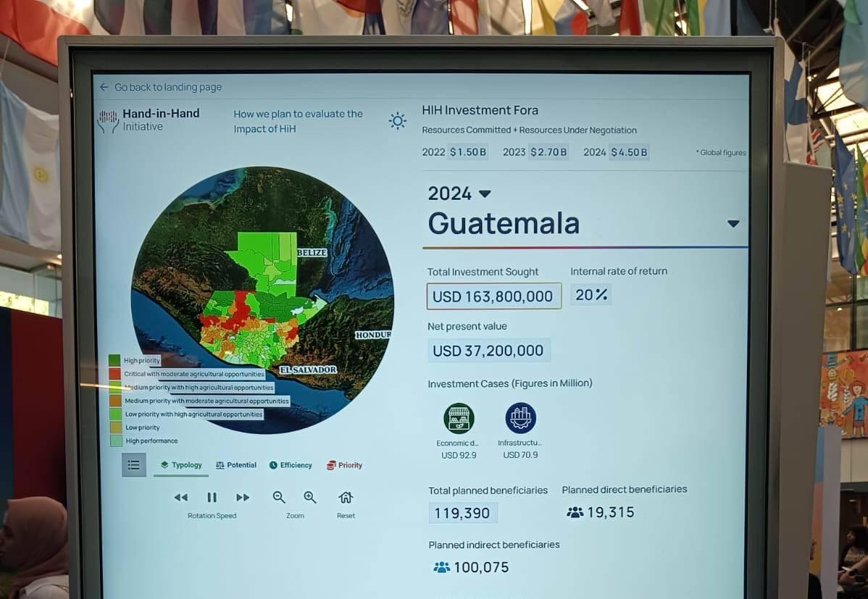Click the USD 163,800,000 investment field
Viewport: 868px width, 599px height.
coord(493,296)
